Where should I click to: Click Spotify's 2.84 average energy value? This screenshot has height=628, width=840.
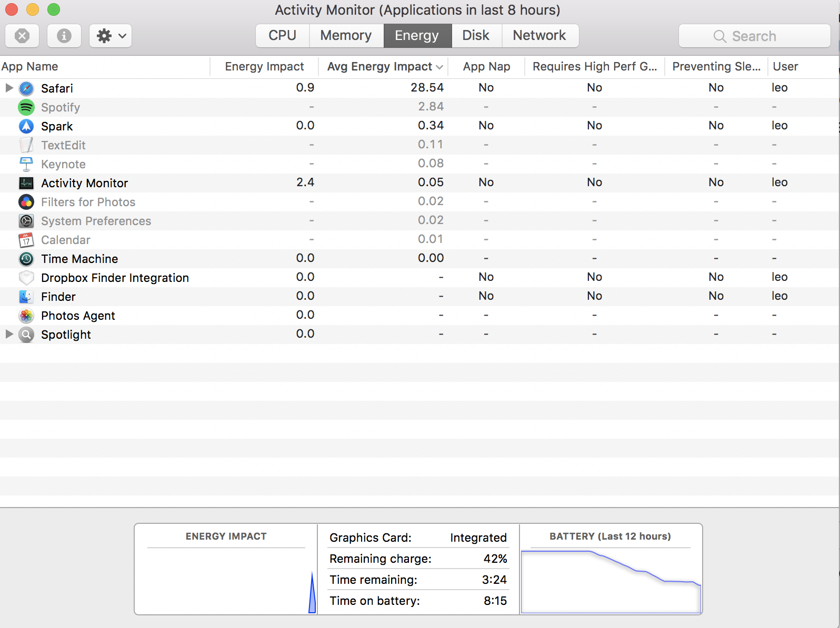tap(431, 106)
